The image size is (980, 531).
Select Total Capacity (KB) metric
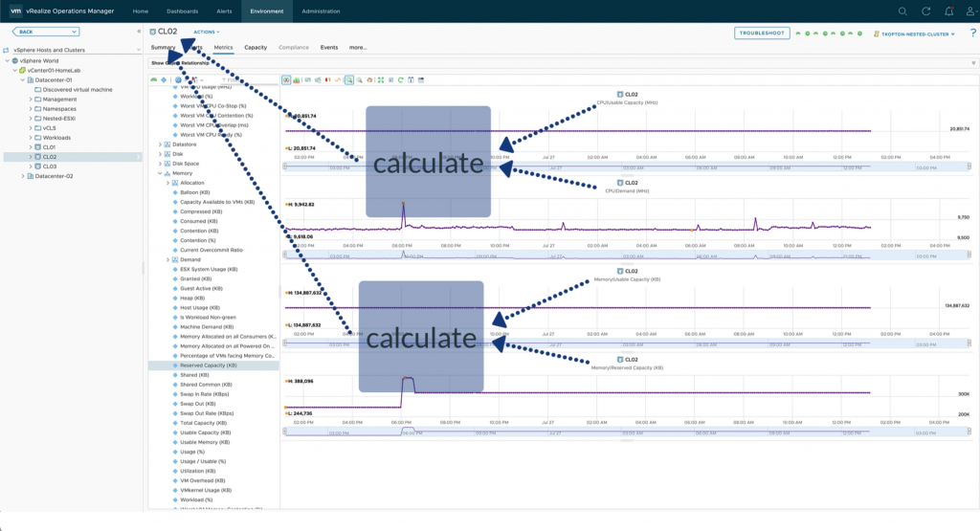203,423
